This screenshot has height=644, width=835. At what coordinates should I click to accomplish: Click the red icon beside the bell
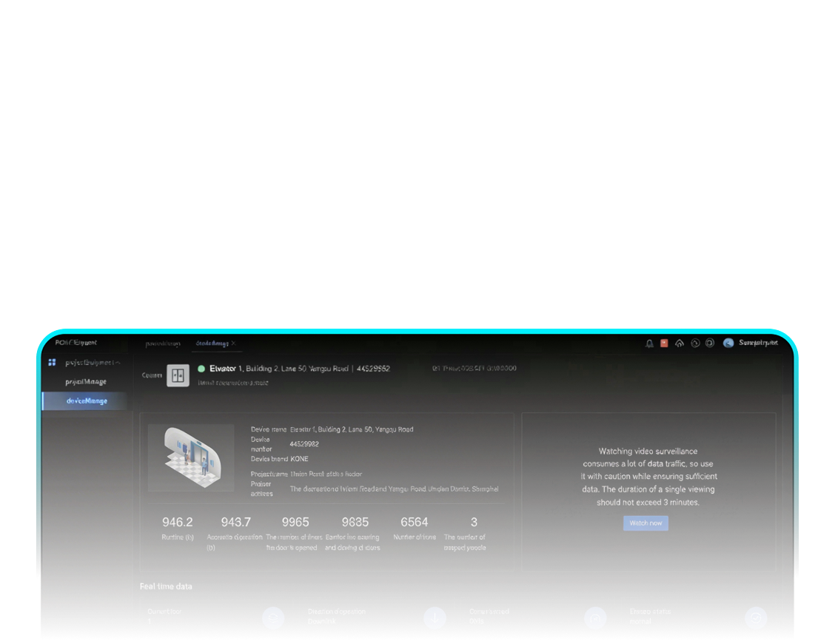tap(664, 343)
